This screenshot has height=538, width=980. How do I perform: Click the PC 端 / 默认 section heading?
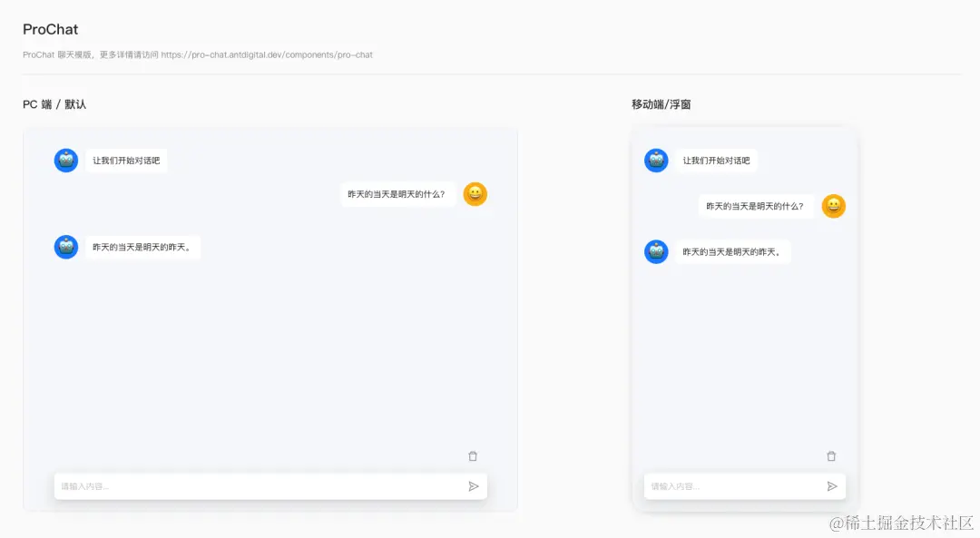click(54, 104)
